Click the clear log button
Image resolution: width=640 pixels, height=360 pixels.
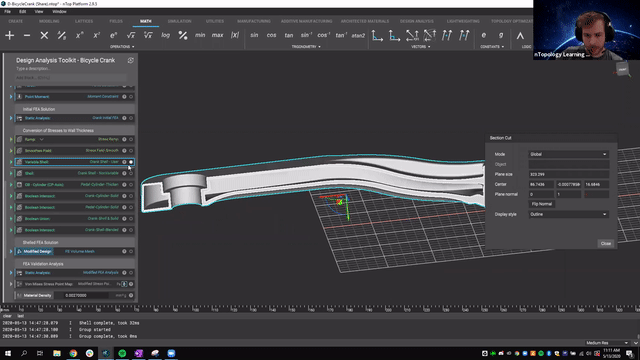pyautogui.click(x=7, y=316)
